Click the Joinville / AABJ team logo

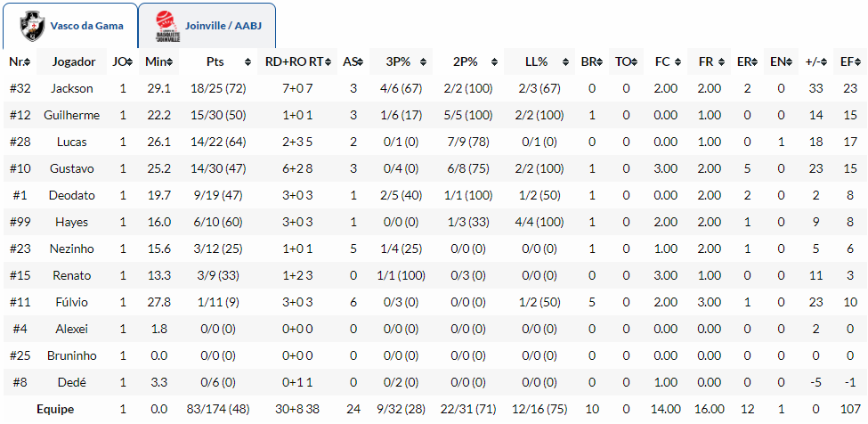tap(166, 26)
